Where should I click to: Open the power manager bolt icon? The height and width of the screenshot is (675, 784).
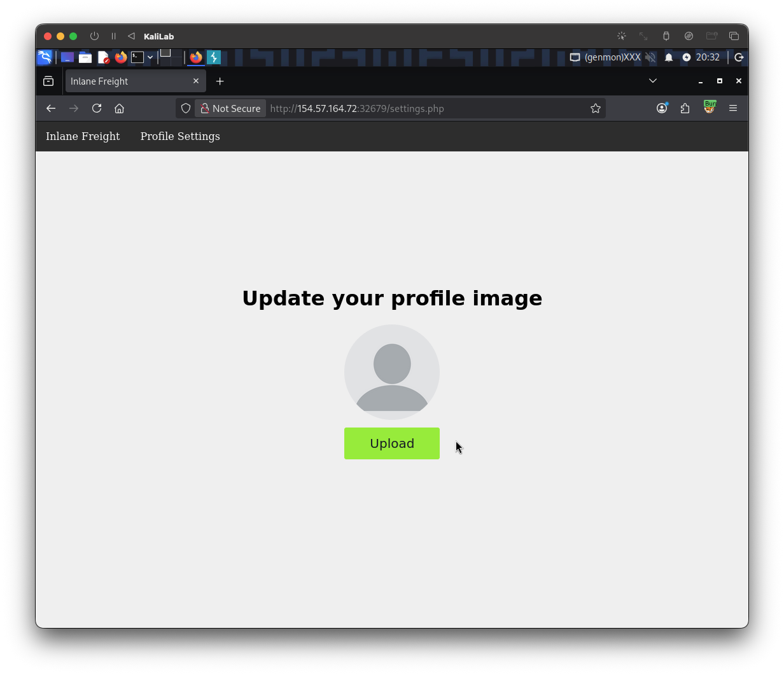point(687,57)
